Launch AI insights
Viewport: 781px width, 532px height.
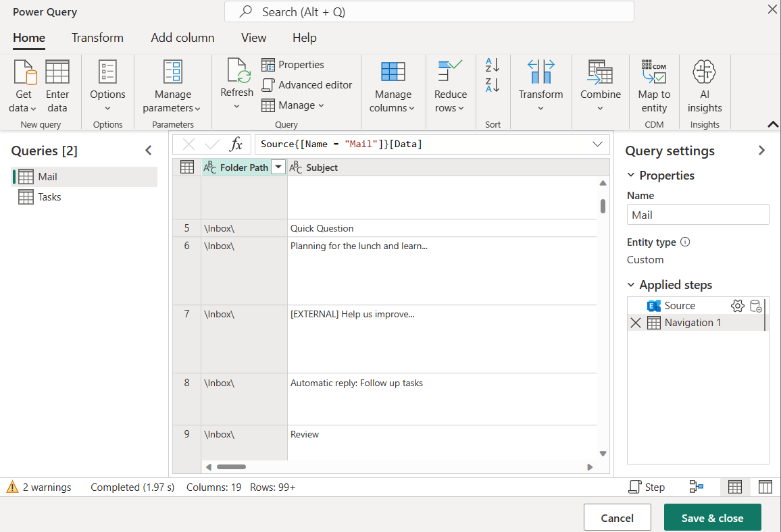704,84
